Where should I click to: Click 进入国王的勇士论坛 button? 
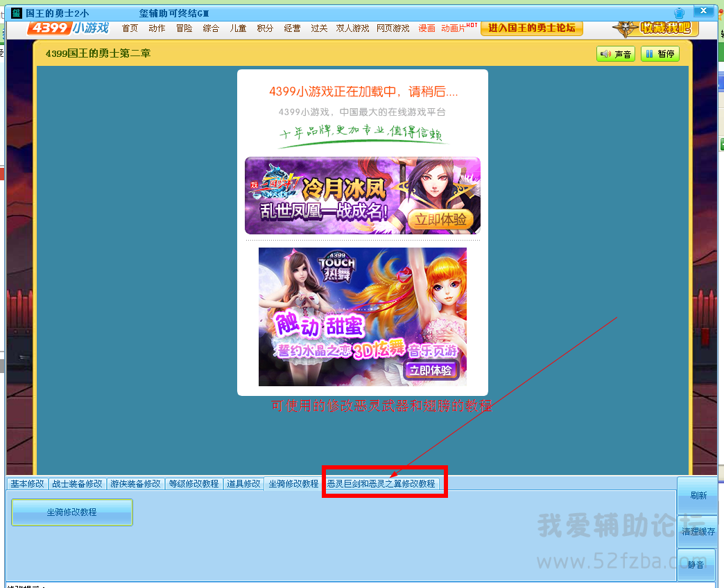pyautogui.click(x=532, y=28)
